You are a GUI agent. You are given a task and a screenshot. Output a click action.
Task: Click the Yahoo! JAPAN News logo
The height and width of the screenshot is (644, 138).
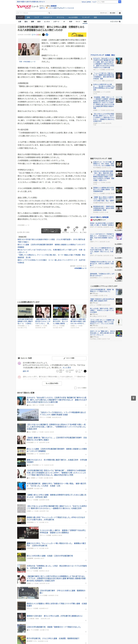(x=27, y=7)
